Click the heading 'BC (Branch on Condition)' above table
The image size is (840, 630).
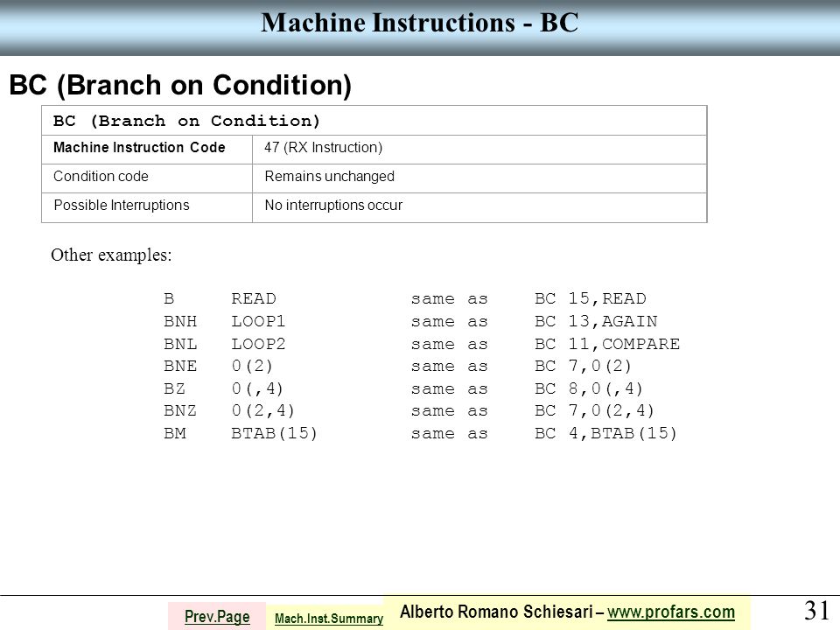point(180,85)
